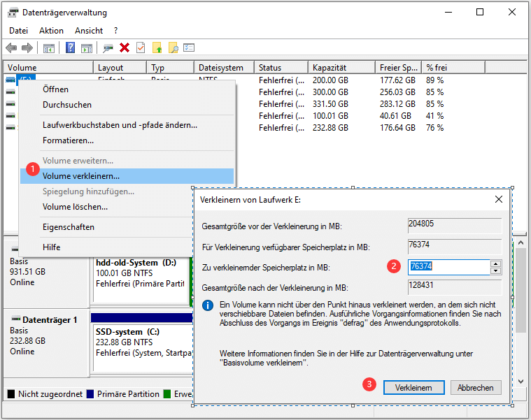Screen dimensions: 531x420
Task: Choose Öffnen in the context menu
Action: click(x=127, y=89)
